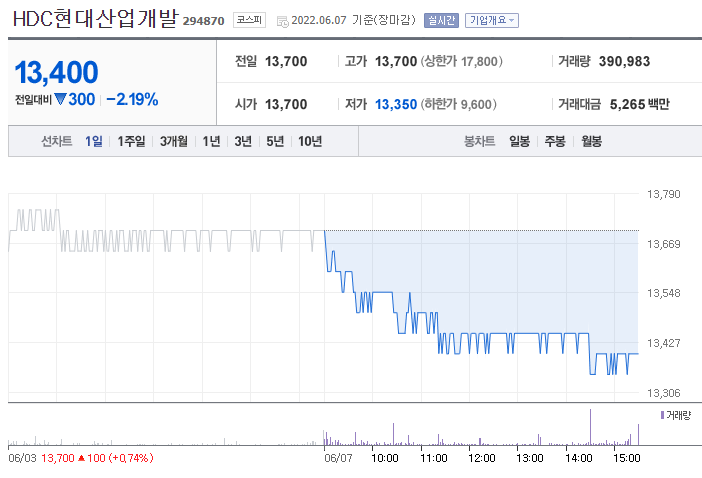The width and height of the screenshot is (702, 478).
Task: Click the calendar clock icon beside the date
Action: [x=283, y=21]
